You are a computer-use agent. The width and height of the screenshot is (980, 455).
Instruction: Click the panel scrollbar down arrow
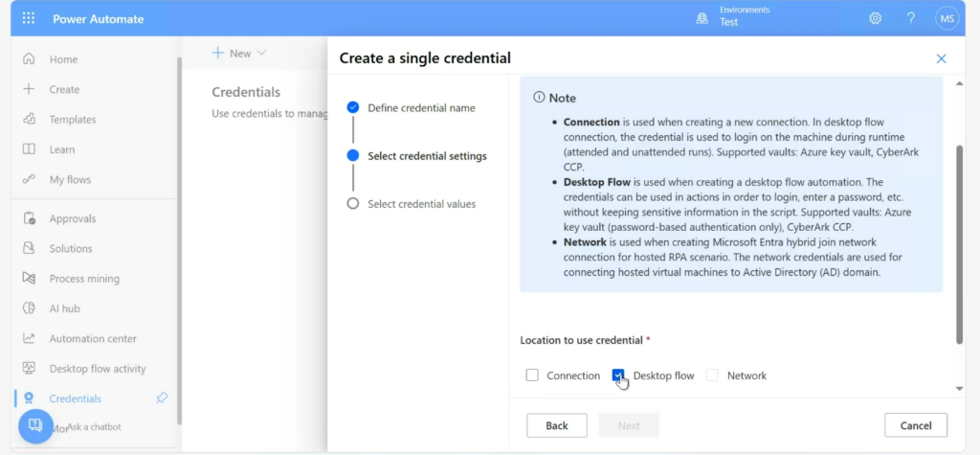(x=960, y=389)
